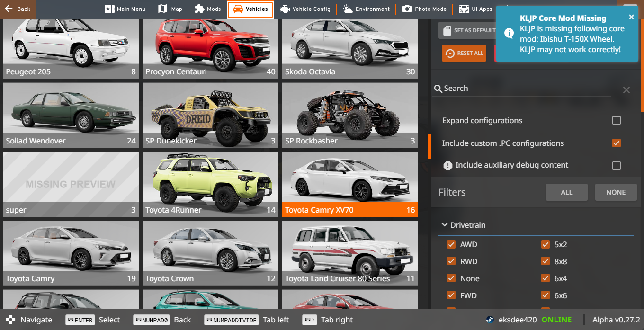Open Photo Mode tab
The width and height of the screenshot is (644, 330).
point(424,9)
